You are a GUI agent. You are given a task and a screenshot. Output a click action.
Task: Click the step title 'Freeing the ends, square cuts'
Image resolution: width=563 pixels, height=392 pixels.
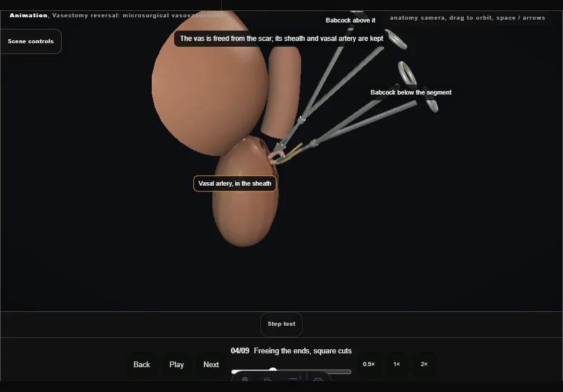(x=303, y=350)
